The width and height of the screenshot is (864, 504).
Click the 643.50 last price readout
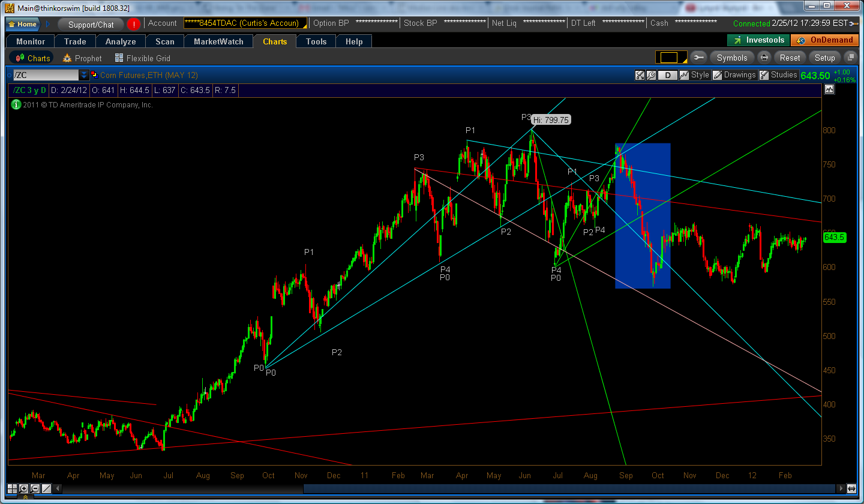(815, 76)
